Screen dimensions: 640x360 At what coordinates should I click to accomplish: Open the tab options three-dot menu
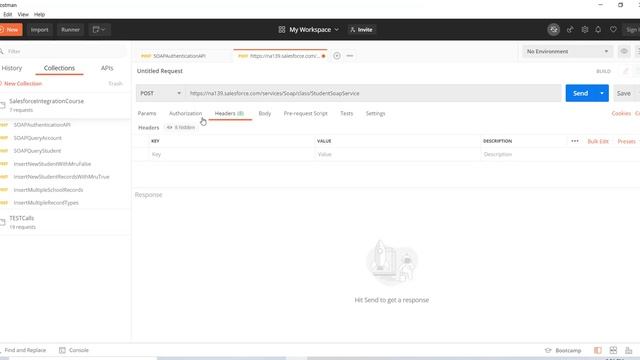pos(350,56)
